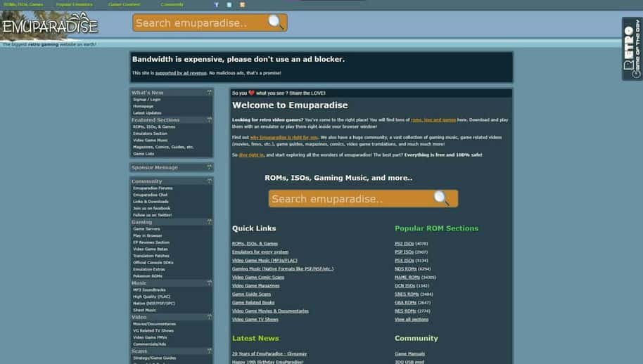Viewport: 643px width, 364px height.
Task: Open ROMs, ISOs, & Games in Featured Sections
Action: pos(154,127)
